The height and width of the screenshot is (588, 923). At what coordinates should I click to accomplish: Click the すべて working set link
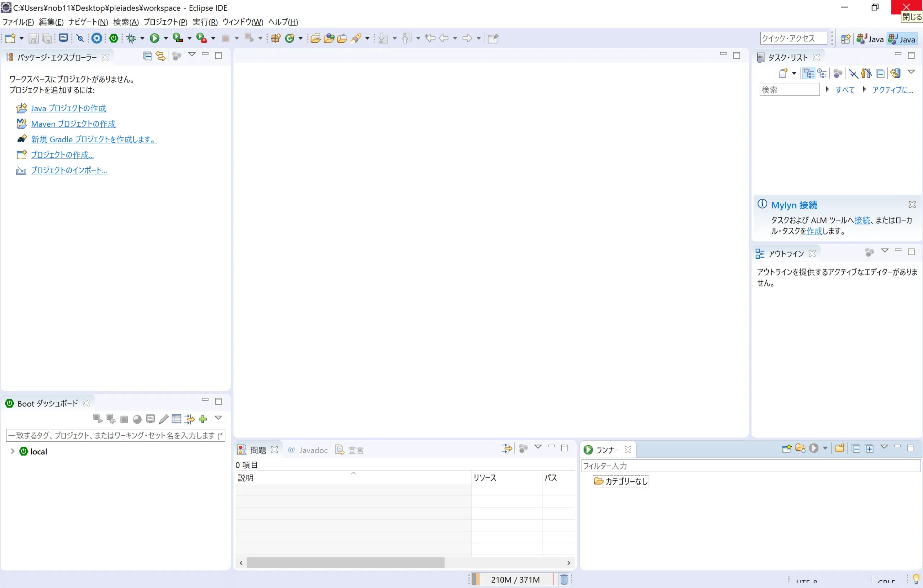[845, 90]
